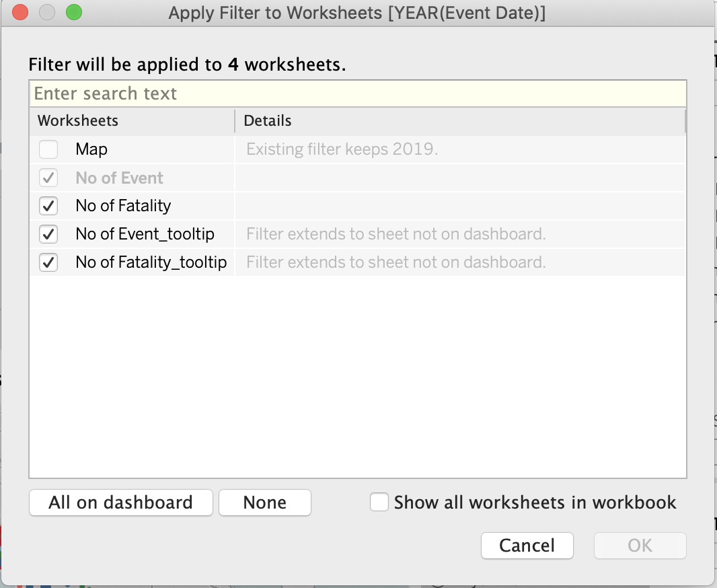
Task: Uncheck the No of Fatality_tooltip checkbox
Action: click(48, 262)
